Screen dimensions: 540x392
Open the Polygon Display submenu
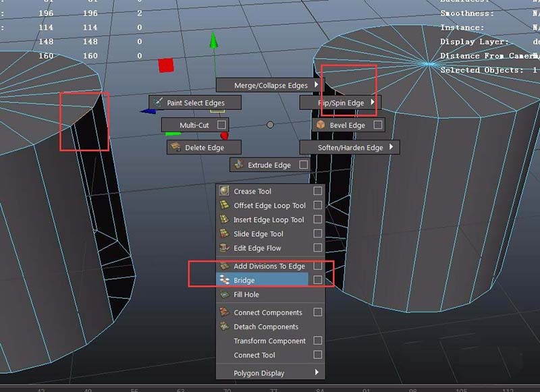pyautogui.click(x=316, y=373)
